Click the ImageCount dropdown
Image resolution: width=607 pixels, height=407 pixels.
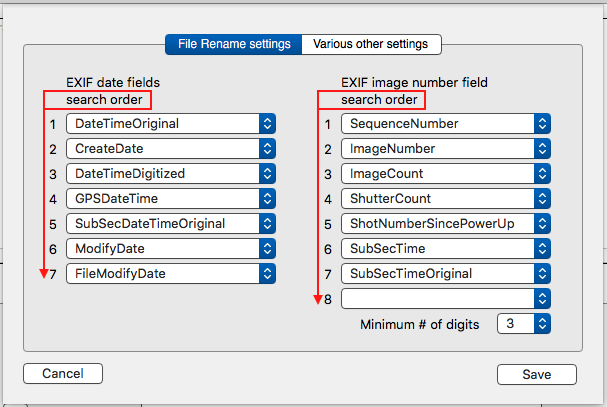pyautogui.click(x=445, y=173)
